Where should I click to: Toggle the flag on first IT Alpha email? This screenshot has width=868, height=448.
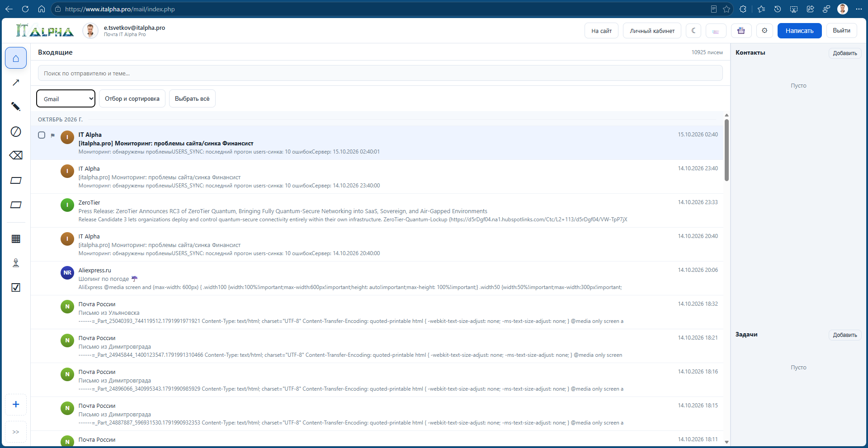tap(53, 135)
